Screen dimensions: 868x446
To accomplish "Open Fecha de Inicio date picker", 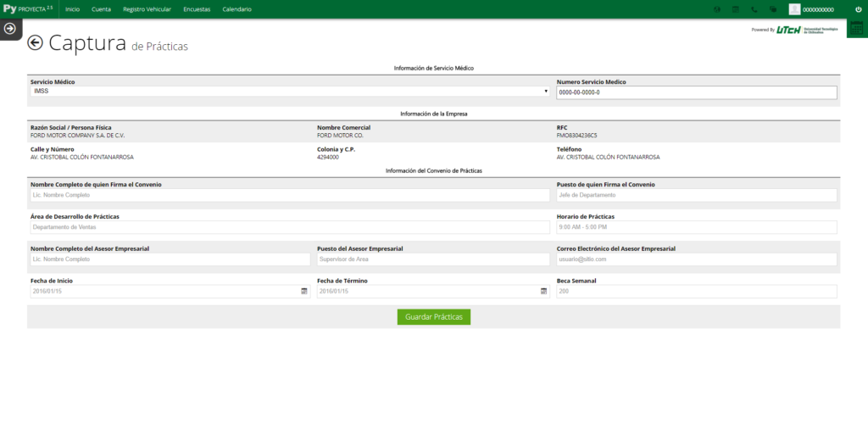I will point(304,291).
